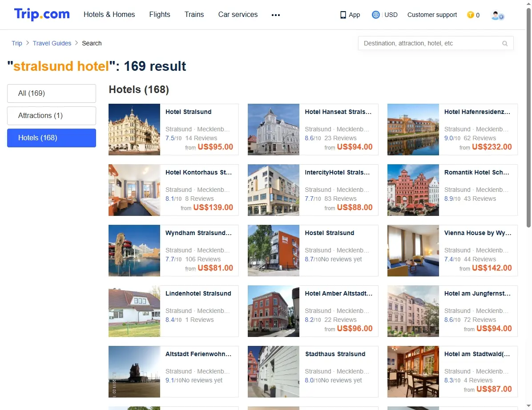Click the US$88.00 price
The image size is (532, 410).
point(355,207)
